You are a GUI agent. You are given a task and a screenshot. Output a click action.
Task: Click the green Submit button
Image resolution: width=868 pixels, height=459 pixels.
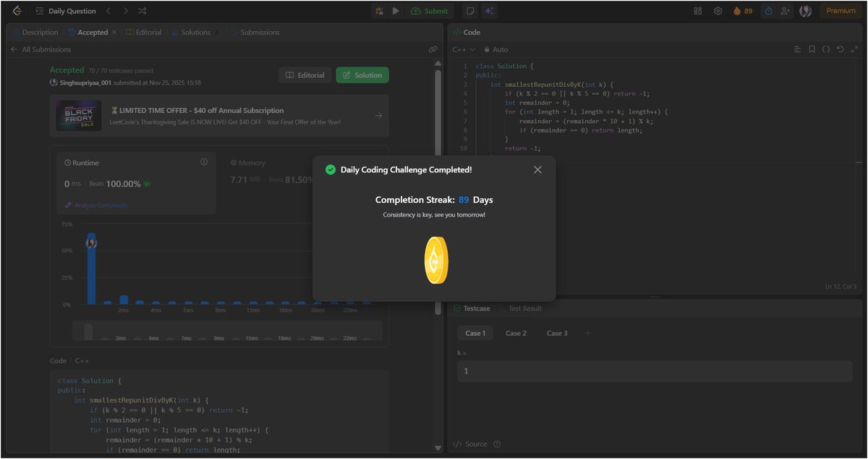pos(431,10)
